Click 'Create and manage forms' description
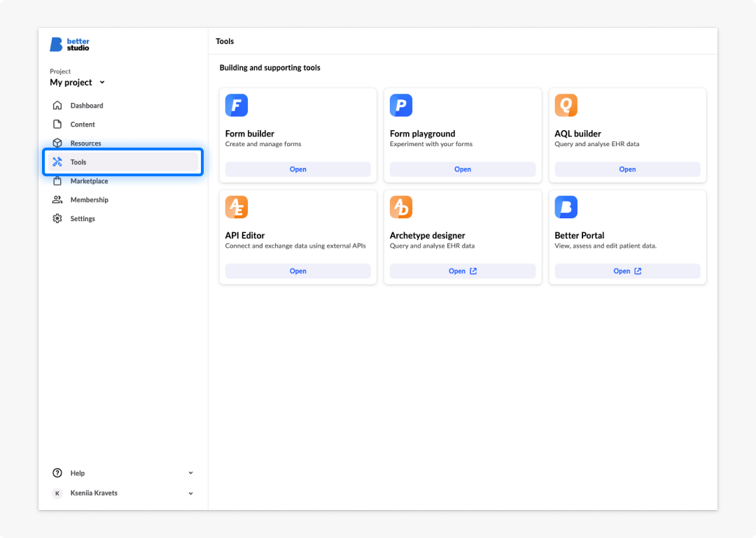756x538 pixels. point(263,143)
